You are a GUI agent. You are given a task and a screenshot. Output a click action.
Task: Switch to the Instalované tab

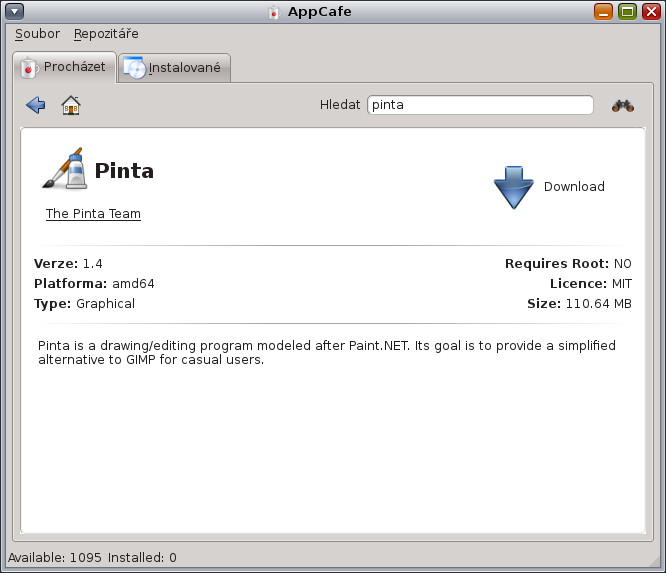tap(174, 68)
